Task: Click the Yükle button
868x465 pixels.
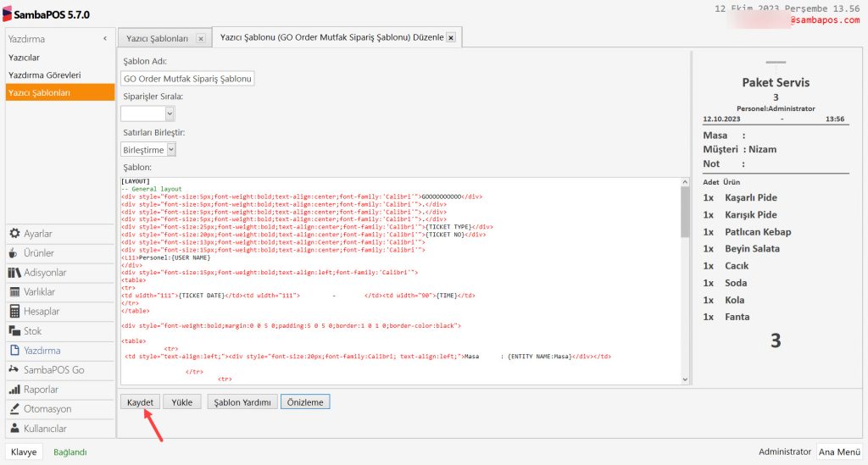Action: coord(181,402)
